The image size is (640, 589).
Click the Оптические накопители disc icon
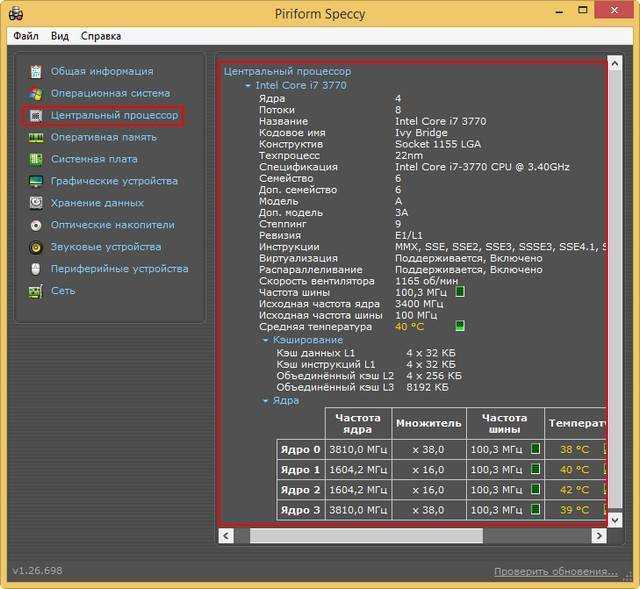(36, 225)
